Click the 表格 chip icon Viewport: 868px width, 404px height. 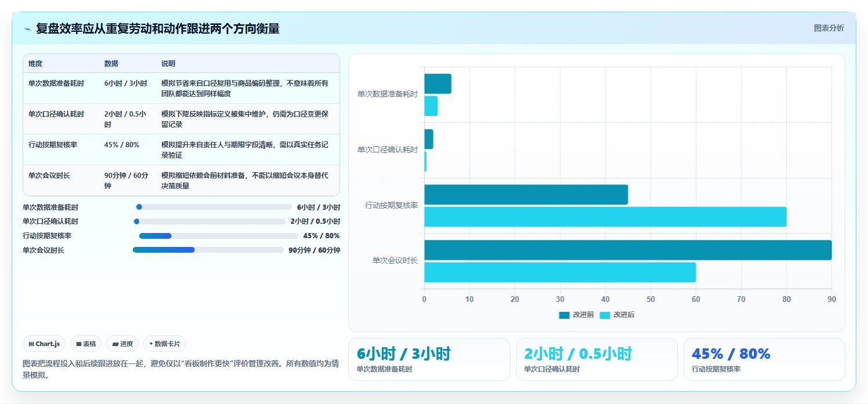click(x=79, y=344)
